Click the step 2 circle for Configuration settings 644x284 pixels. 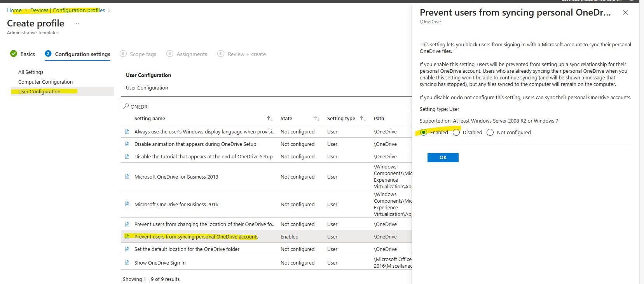[x=48, y=54]
